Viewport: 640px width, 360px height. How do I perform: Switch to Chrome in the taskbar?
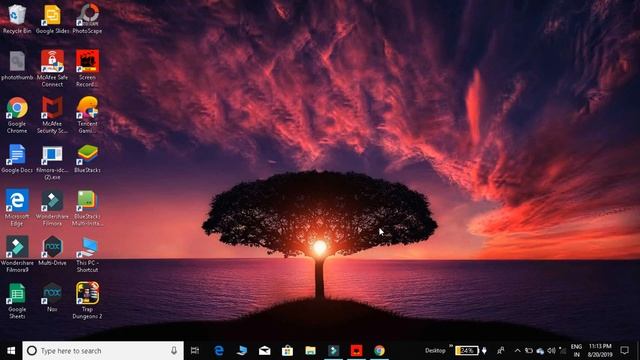(x=379, y=351)
